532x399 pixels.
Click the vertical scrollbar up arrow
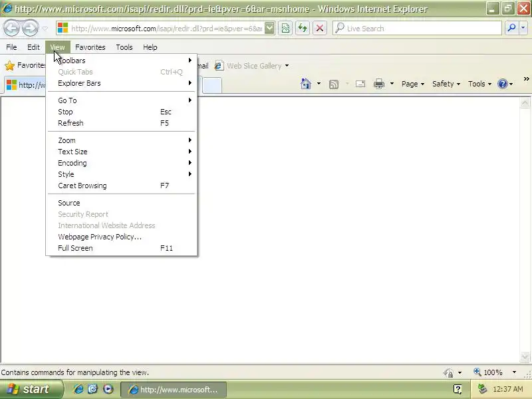click(x=525, y=104)
